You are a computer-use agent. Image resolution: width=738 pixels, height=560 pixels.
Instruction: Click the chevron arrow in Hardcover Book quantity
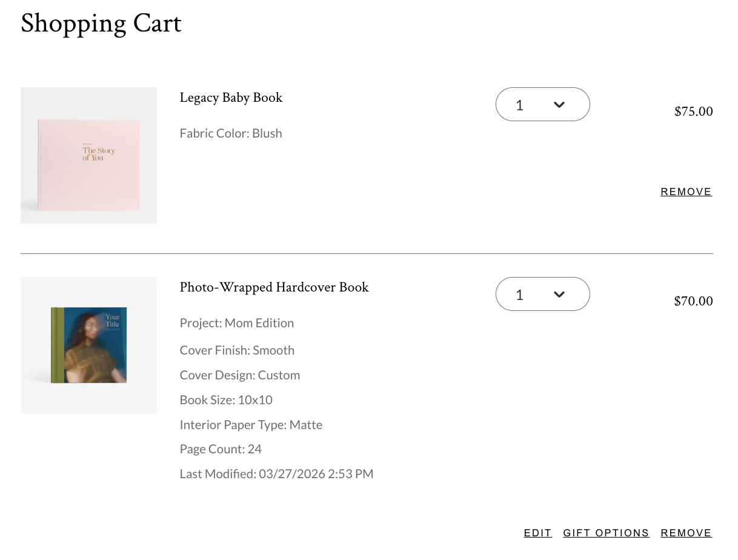(x=559, y=295)
